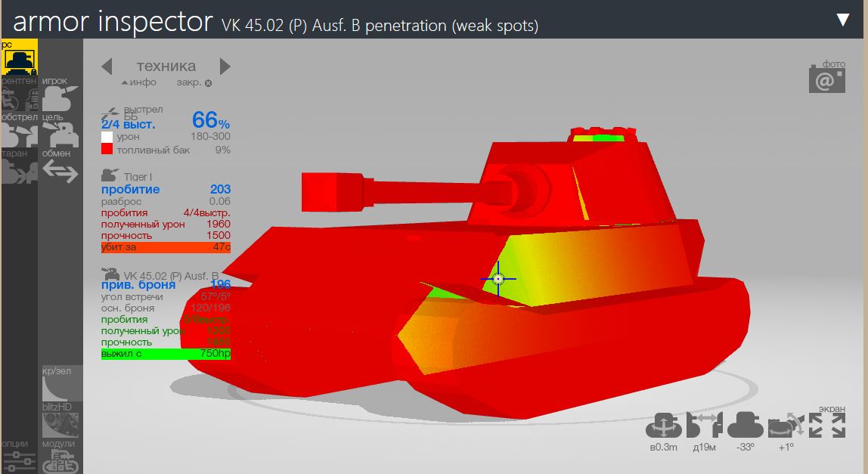
Task: Open the модули modules icon
Action: tap(60, 457)
